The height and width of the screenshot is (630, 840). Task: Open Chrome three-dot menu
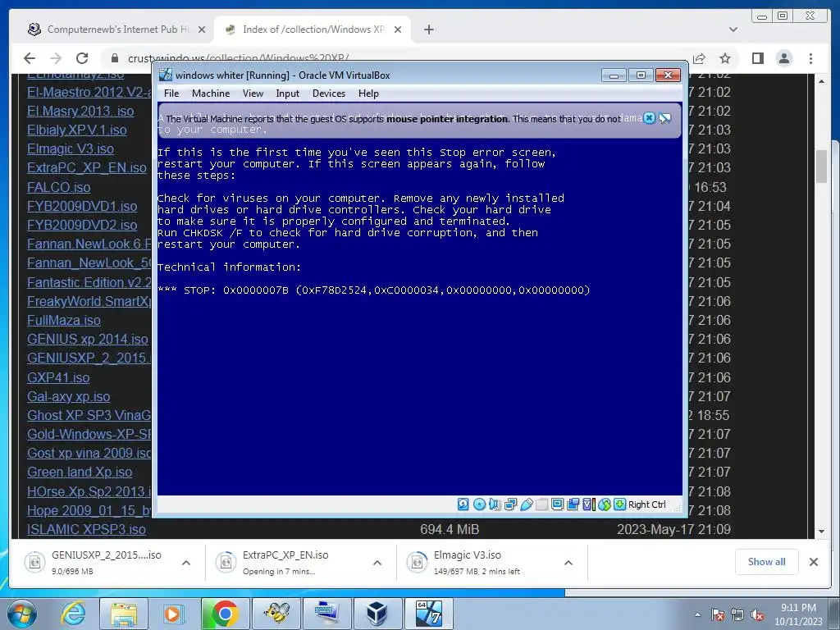coord(810,58)
